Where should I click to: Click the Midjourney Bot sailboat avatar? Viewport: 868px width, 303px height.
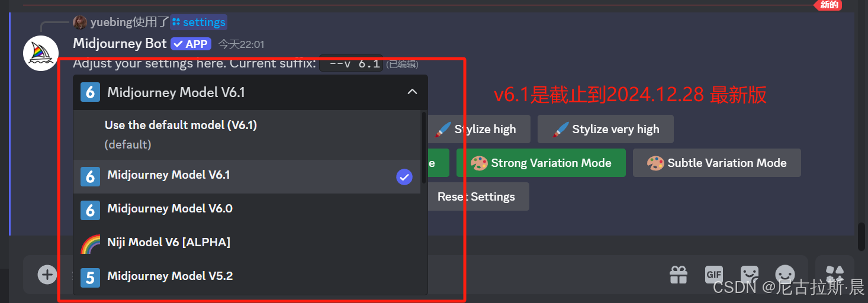[41, 53]
